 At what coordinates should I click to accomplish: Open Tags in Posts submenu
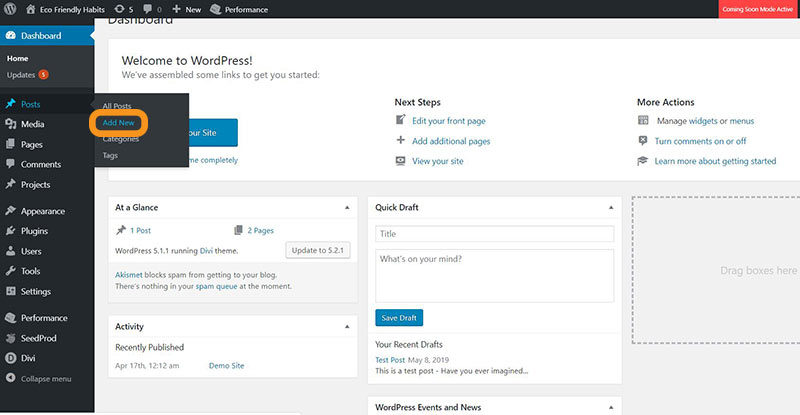(x=110, y=155)
